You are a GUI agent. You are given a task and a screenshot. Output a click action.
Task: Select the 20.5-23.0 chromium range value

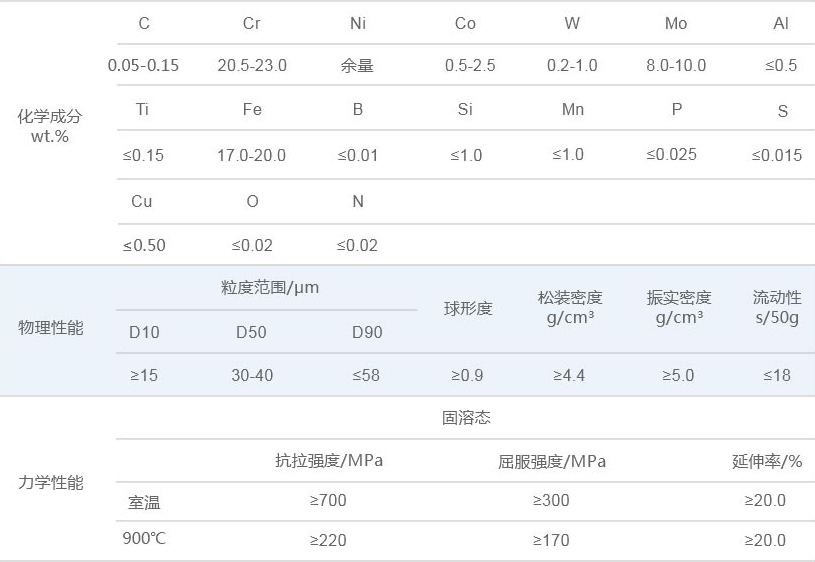[252, 65]
